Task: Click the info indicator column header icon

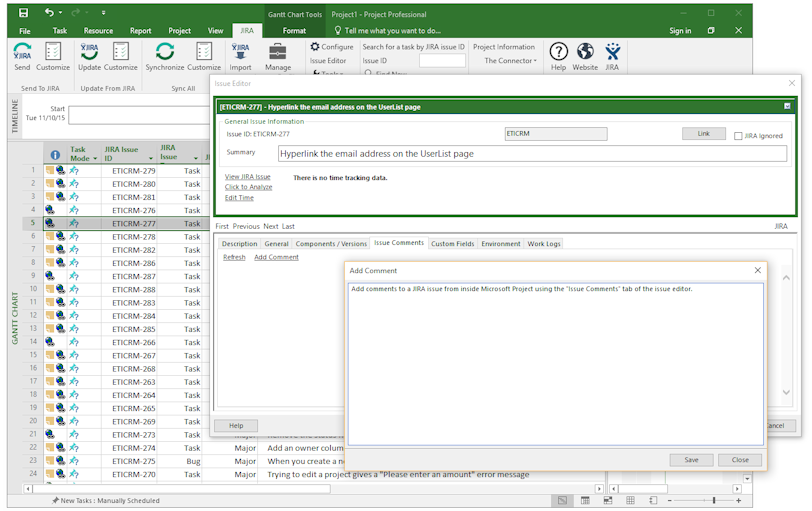Action: 55,154
